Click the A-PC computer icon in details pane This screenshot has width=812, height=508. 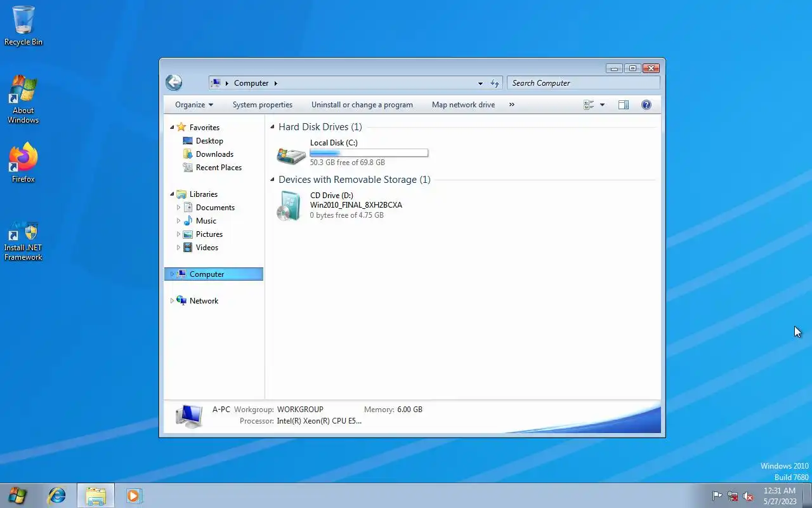[189, 416]
